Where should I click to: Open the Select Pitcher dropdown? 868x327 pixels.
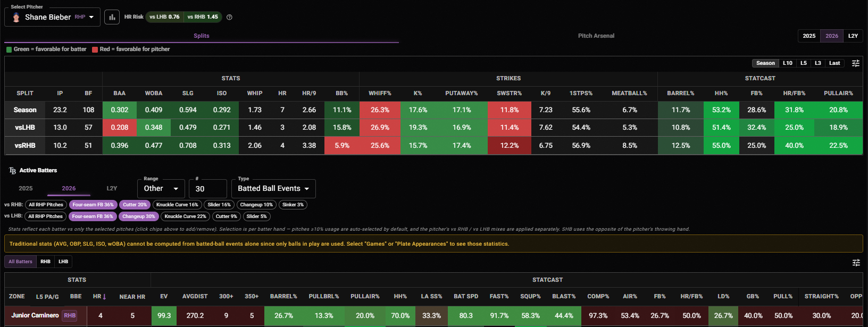pyautogui.click(x=52, y=17)
